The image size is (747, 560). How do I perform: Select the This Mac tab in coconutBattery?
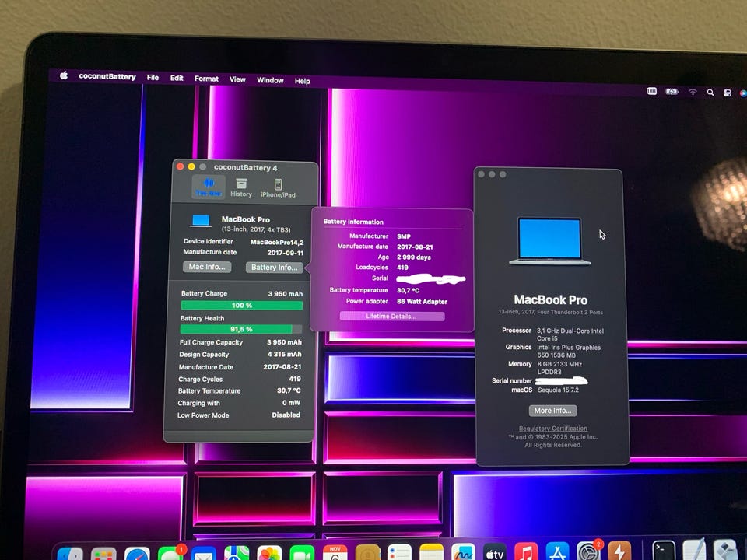[209, 187]
